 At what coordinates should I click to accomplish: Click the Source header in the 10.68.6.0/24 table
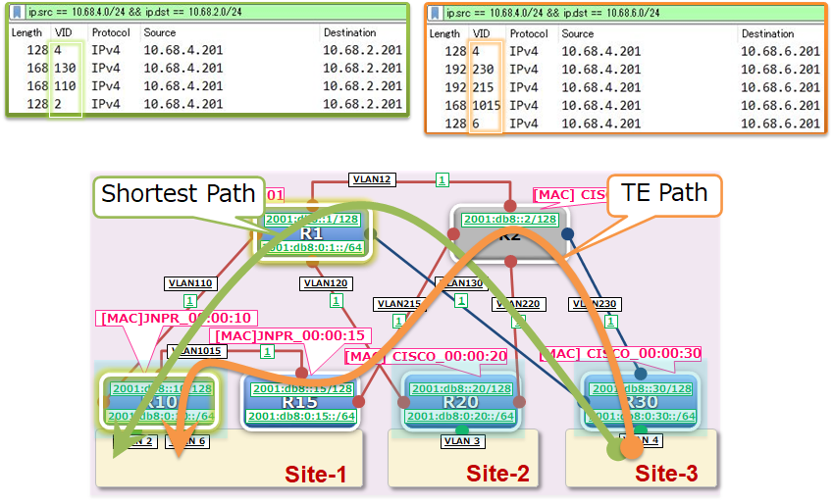(578, 33)
